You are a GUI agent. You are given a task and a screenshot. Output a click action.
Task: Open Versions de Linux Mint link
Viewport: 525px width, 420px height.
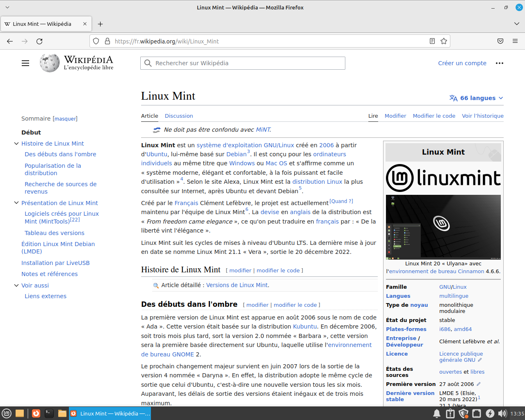pos(237,285)
